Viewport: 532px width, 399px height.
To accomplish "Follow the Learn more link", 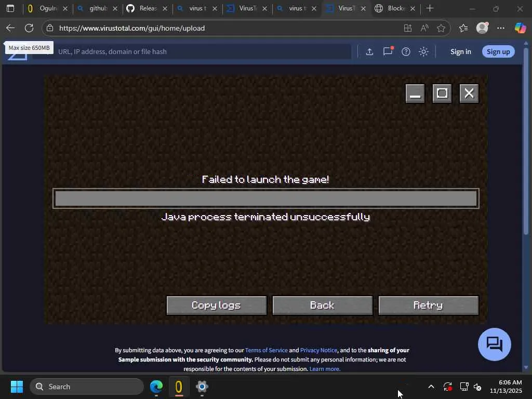I will (325, 369).
